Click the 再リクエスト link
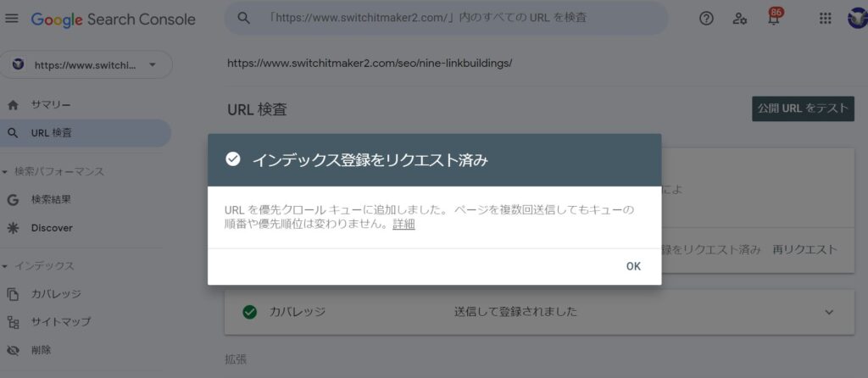Image resolution: width=868 pixels, height=378 pixels. click(x=804, y=249)
